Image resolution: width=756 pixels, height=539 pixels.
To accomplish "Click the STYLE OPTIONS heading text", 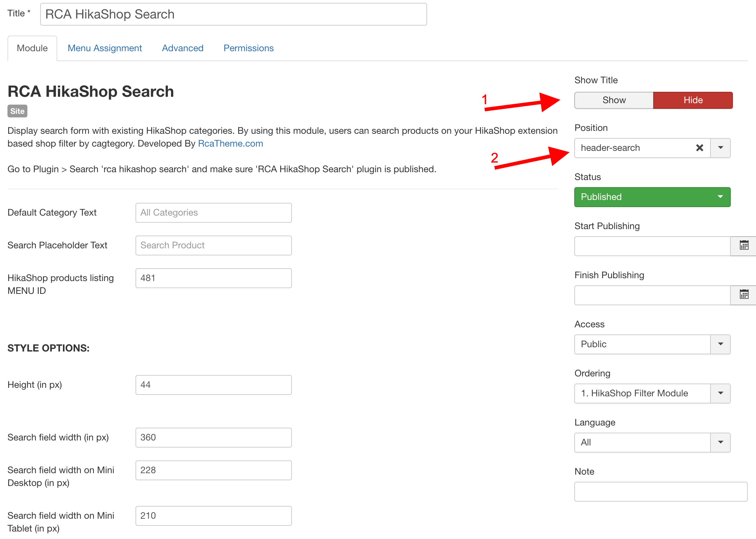I will coord(48,348).
